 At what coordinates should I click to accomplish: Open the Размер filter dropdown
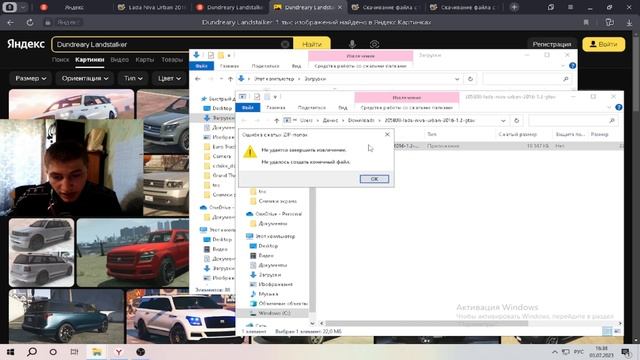31,78
